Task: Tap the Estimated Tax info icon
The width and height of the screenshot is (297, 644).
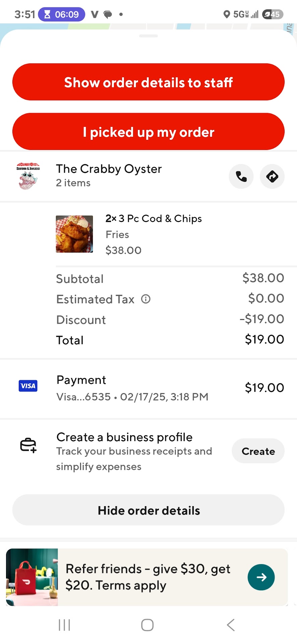Action: [x=146, y=299]
